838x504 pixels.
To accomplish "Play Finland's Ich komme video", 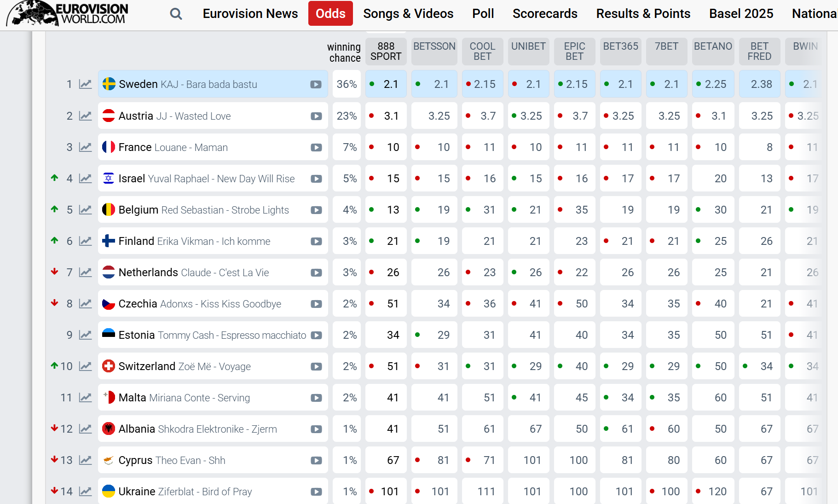I will [x=316, y=241].
